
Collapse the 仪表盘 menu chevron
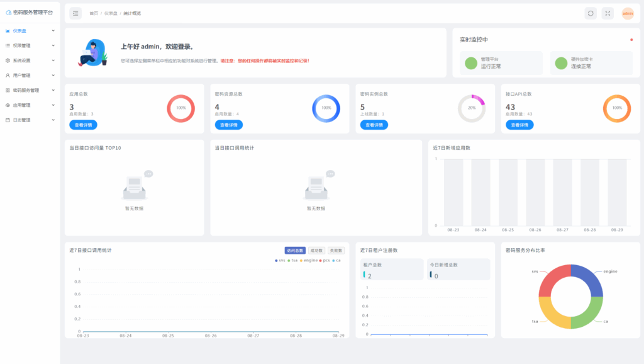[x=53, y=30]
